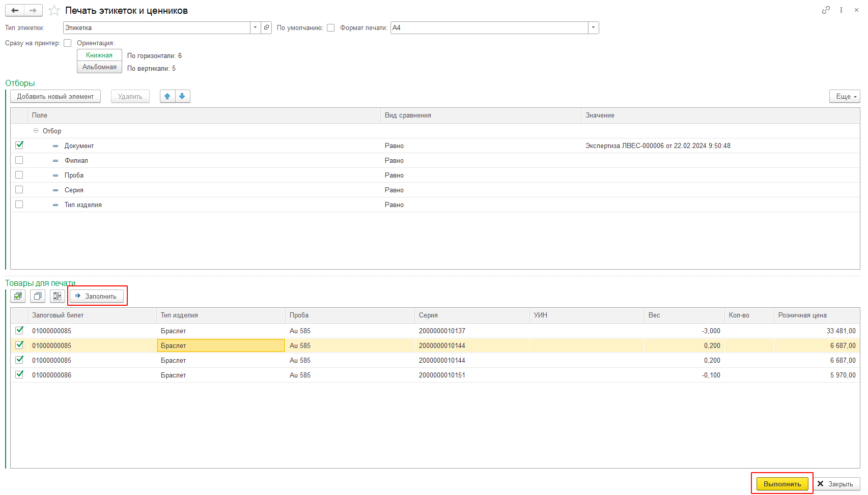Screen dimensions: 868x495
Task: Open the Тип этикетки dropdown arrow
Action: (x=256, y=27)
